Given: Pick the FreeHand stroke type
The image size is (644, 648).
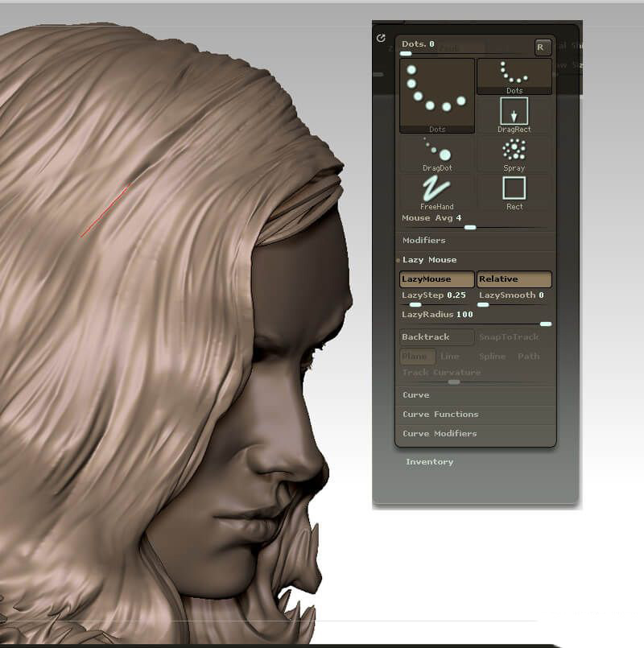Looking at the screenshot, I should pos(437,192).
